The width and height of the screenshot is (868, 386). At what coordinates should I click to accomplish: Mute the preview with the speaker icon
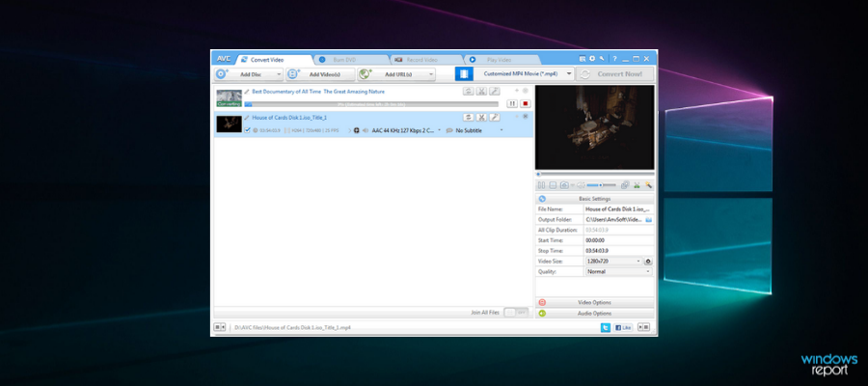(581, 185)
